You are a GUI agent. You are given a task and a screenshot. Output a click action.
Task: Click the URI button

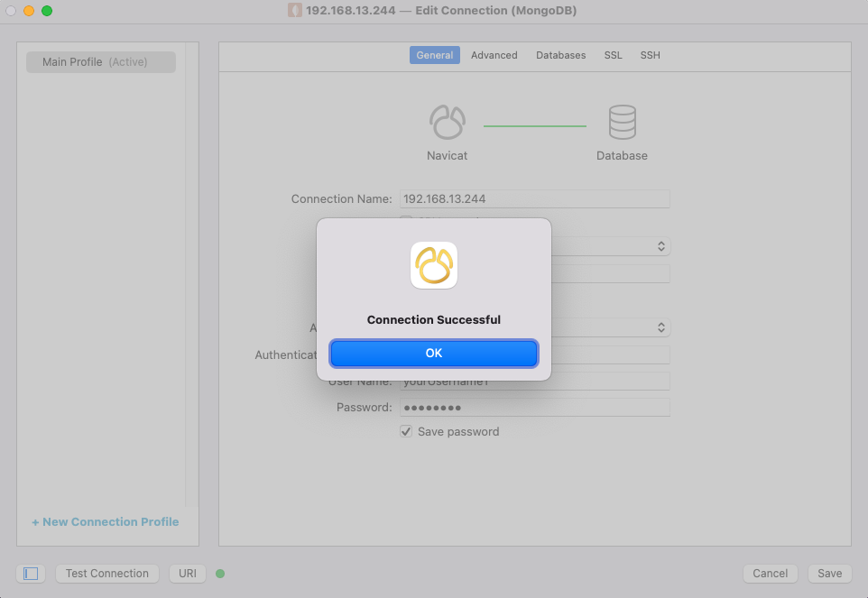[188, 573]
